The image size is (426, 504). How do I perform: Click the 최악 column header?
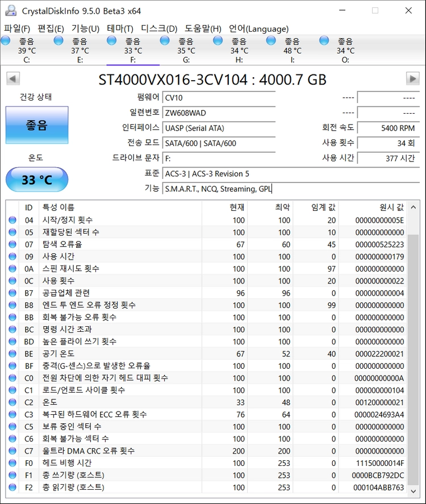click(270, 207)
